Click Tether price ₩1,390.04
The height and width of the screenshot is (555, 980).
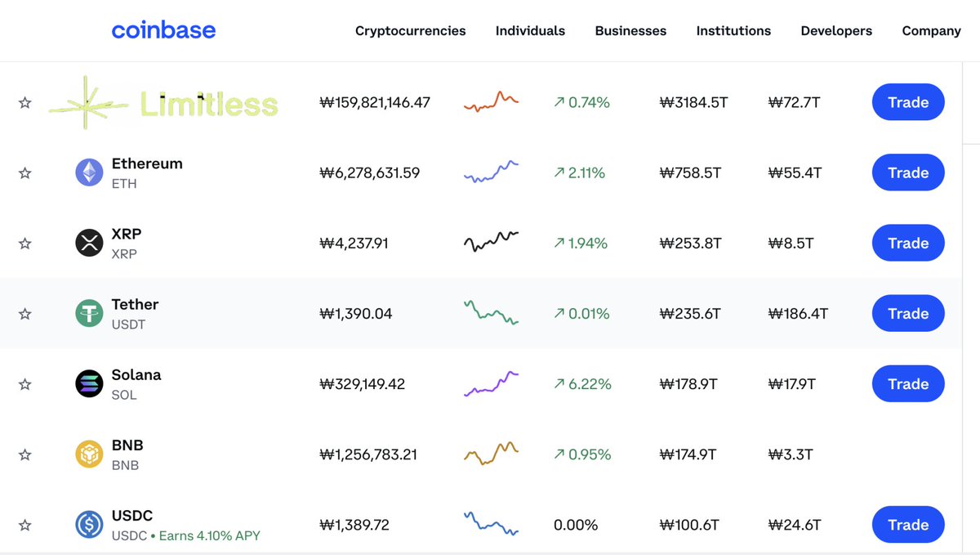[x=356, y=313]
